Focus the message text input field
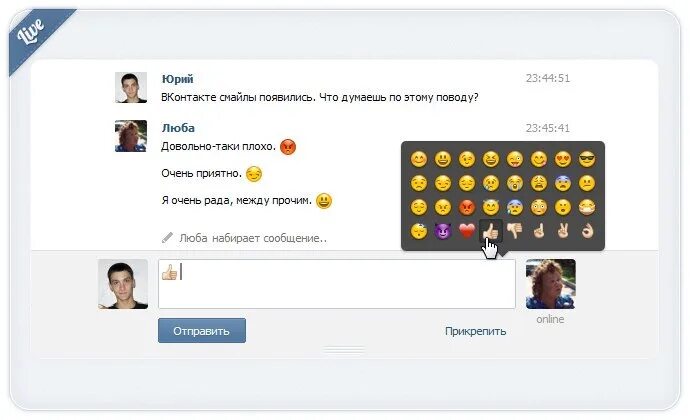690x420 pixels. click(337, 284)
